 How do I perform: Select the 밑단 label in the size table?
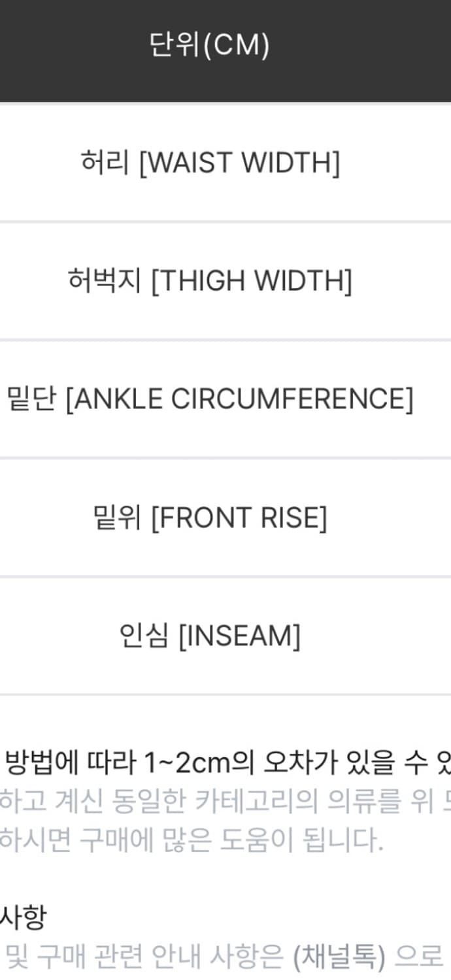pyautogui.click(x=31, y=399)
